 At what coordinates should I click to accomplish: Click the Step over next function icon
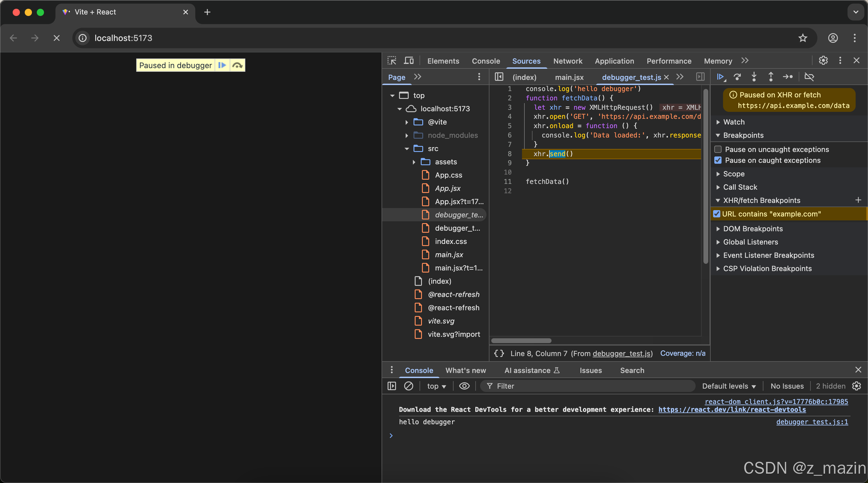coord(737,77)
